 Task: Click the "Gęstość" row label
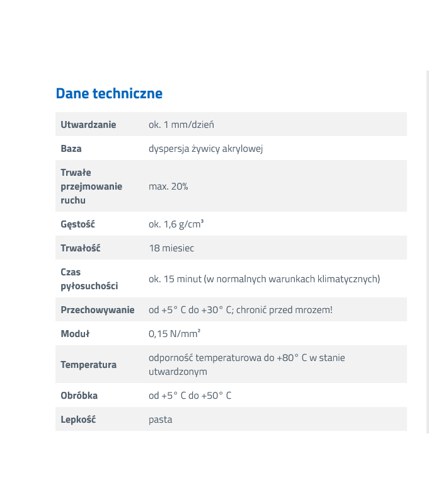pos(77,224)
